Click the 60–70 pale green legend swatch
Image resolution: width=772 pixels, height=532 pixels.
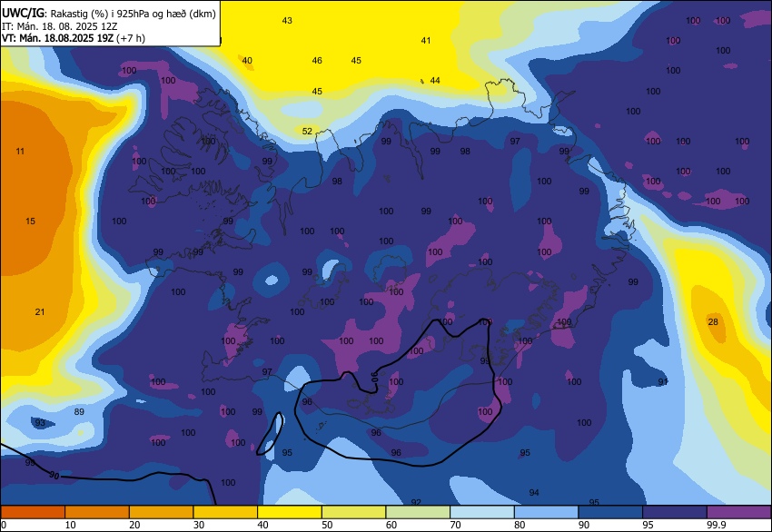point(418,512)
